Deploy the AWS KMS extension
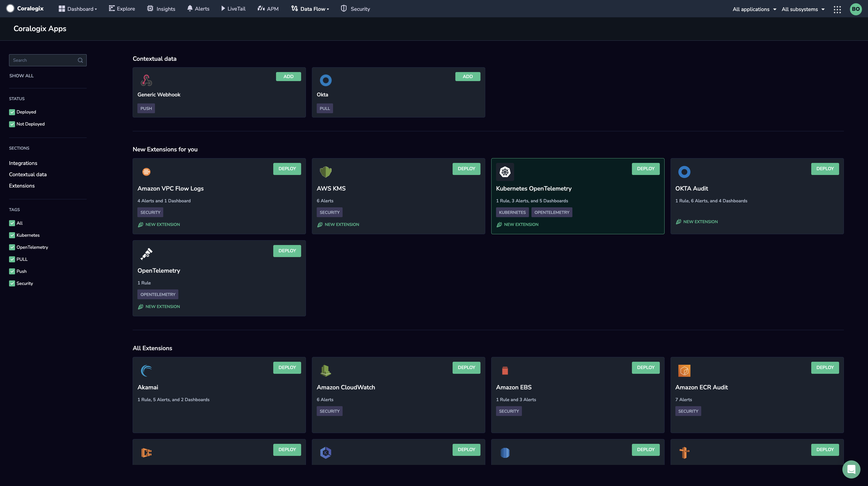The width and height of the screenshot is (868, 486). coord(466,169)
